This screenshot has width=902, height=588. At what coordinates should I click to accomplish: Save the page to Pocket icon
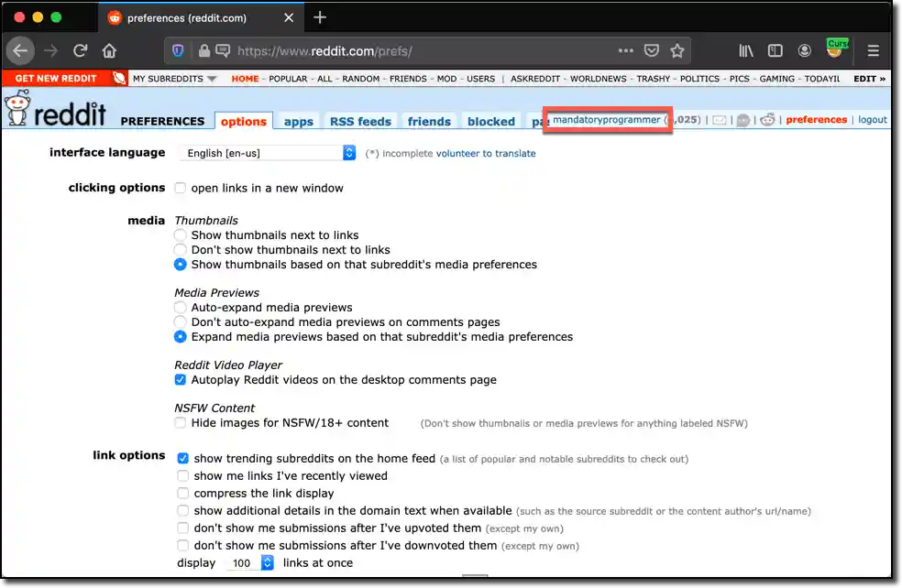(651, 51)
